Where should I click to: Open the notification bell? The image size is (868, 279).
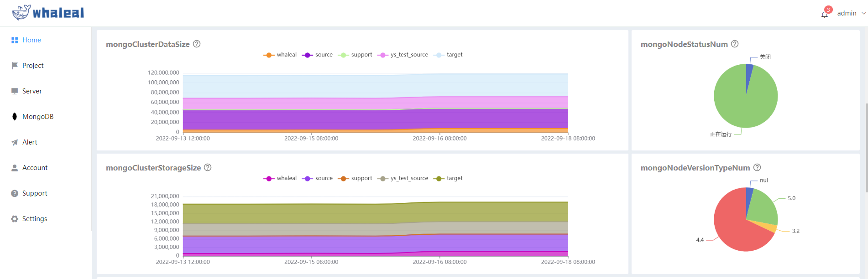coord(824,14)
